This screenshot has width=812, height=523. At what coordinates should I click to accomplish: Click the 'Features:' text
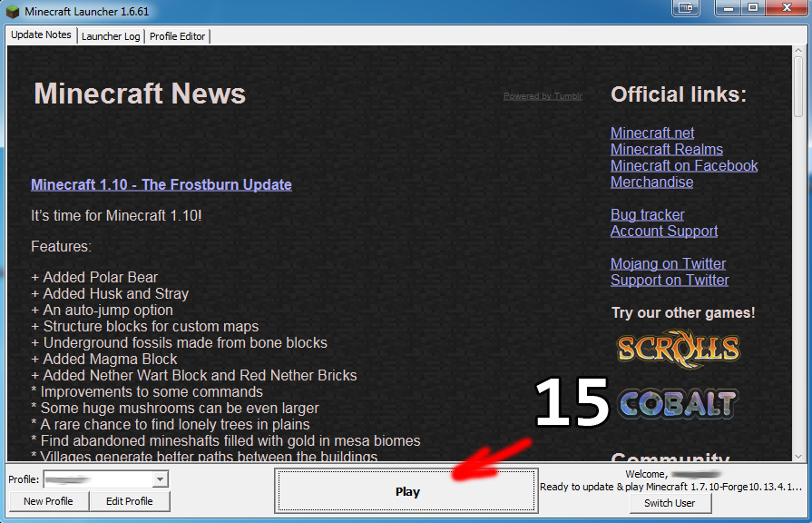[x=61, y=246]
